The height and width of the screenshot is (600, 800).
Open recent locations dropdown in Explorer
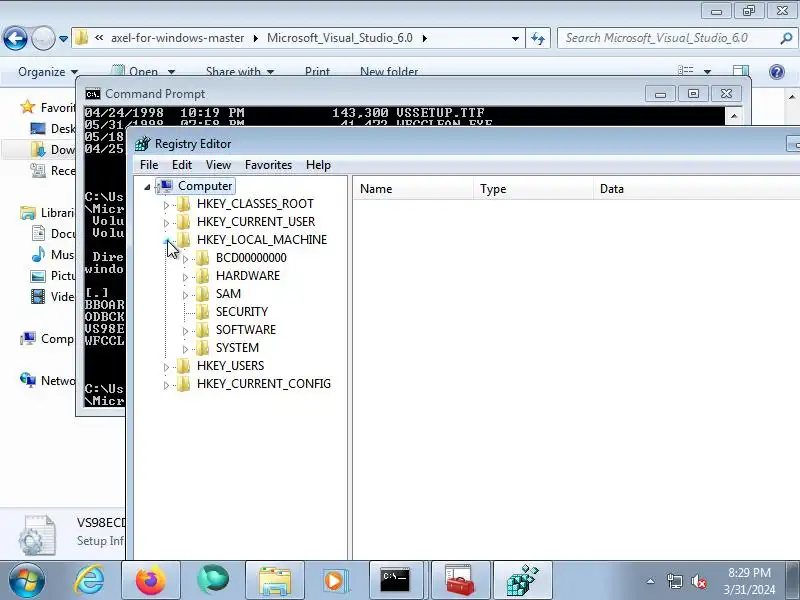coord(63,39)
